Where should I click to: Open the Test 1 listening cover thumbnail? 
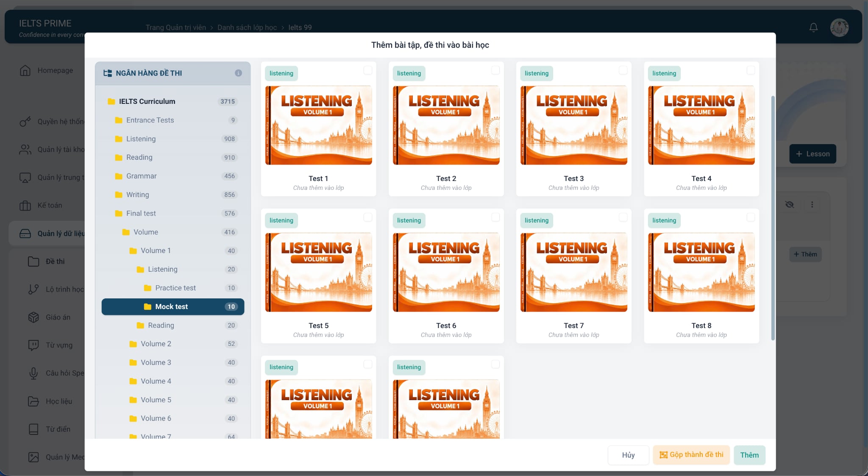(x=319, y=125)
